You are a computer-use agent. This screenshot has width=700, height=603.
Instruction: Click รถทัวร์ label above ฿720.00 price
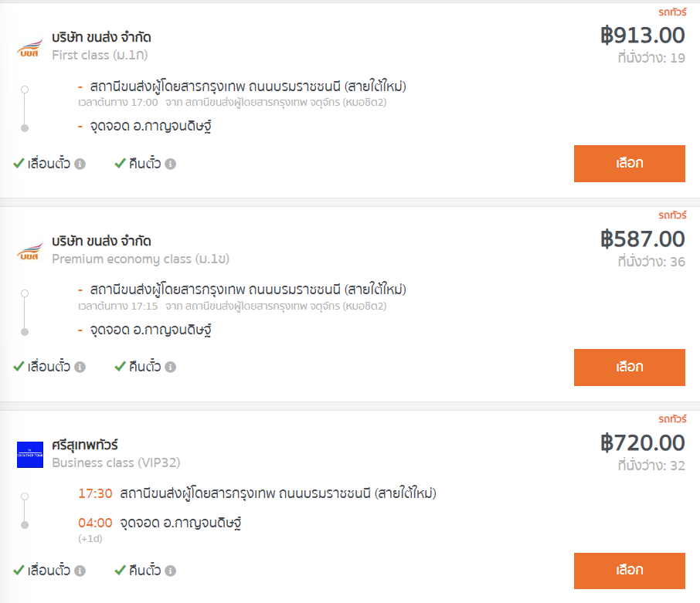click(x=672, y=418)
